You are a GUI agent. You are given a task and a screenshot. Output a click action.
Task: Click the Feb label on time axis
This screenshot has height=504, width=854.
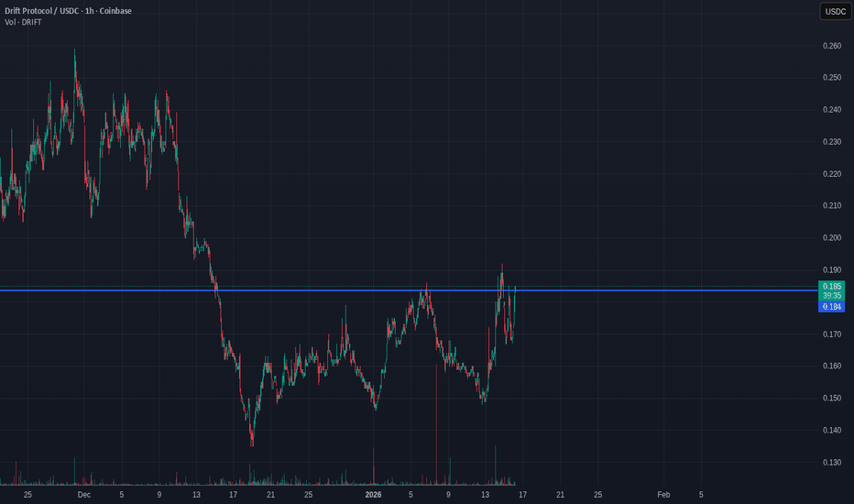663,495
